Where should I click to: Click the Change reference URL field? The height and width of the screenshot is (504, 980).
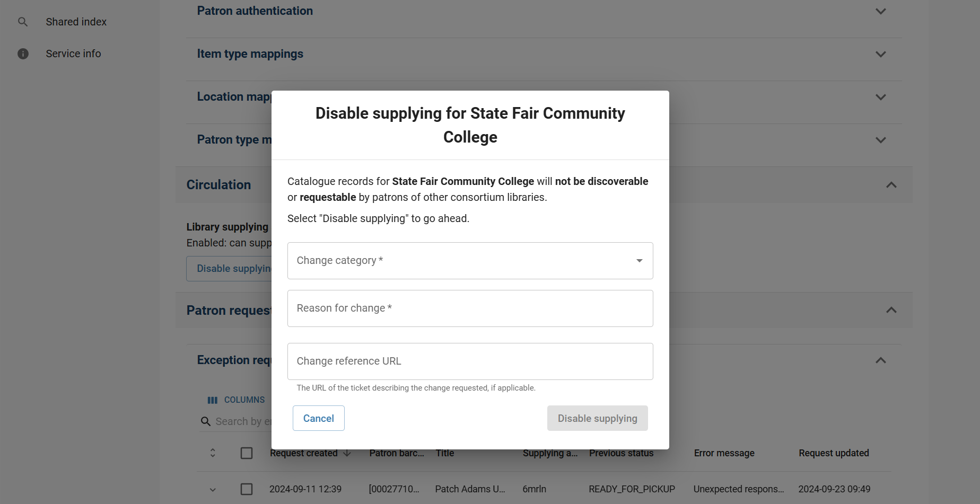pos(470,361)
